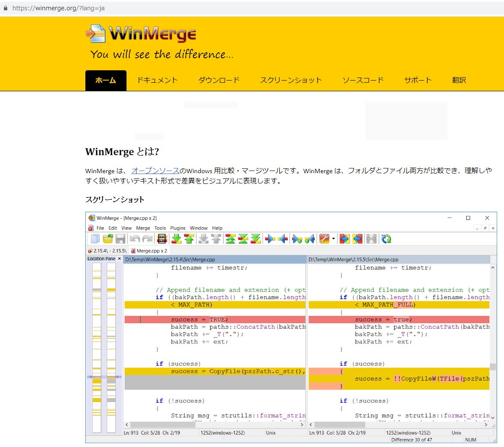Viewport: 504px width, 447px height.
Task: Click the Open folder toolbar icon
Action: pos(108,239)
